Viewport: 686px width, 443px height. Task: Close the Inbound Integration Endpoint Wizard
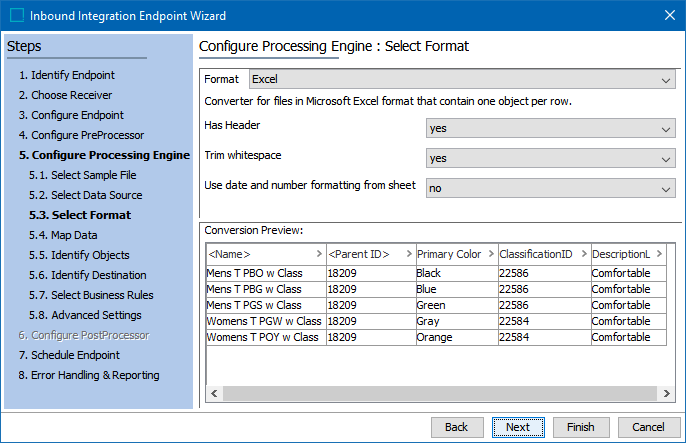pos(668,16)
